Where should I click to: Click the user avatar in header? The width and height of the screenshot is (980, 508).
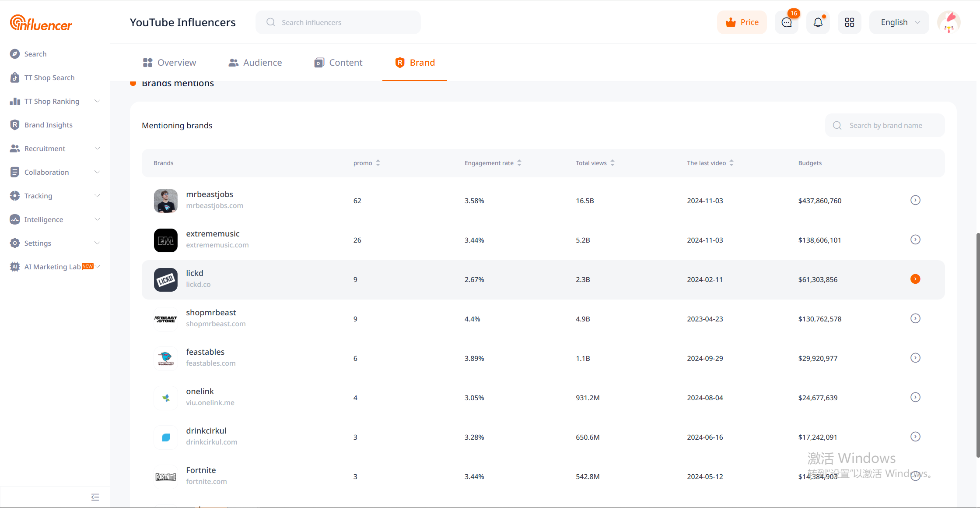pyautogui.click(x=948, y=22)
